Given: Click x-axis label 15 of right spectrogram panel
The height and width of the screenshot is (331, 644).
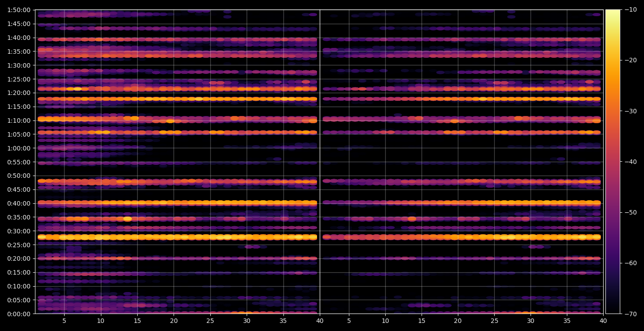Looking at the screenshot, I should [422, 321].
